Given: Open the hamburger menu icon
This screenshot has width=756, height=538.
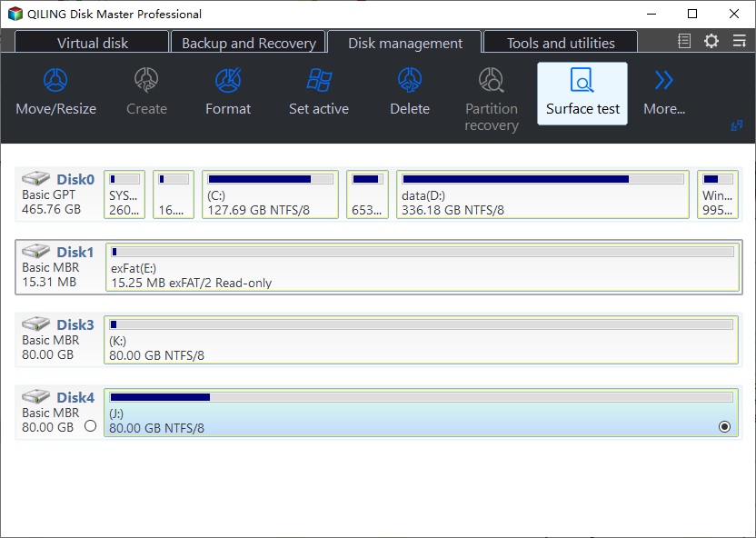Looking at the screenshot, I should (x=739, y=41).
